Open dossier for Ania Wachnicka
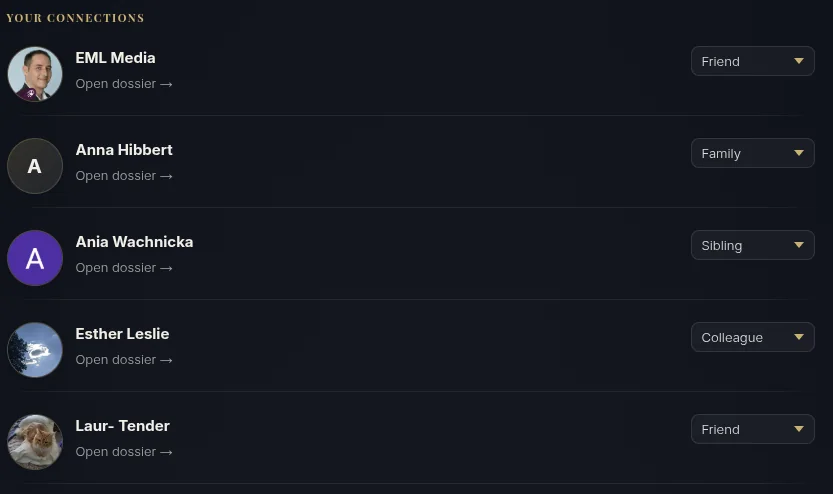833x494 pixels. coord(124,268)
